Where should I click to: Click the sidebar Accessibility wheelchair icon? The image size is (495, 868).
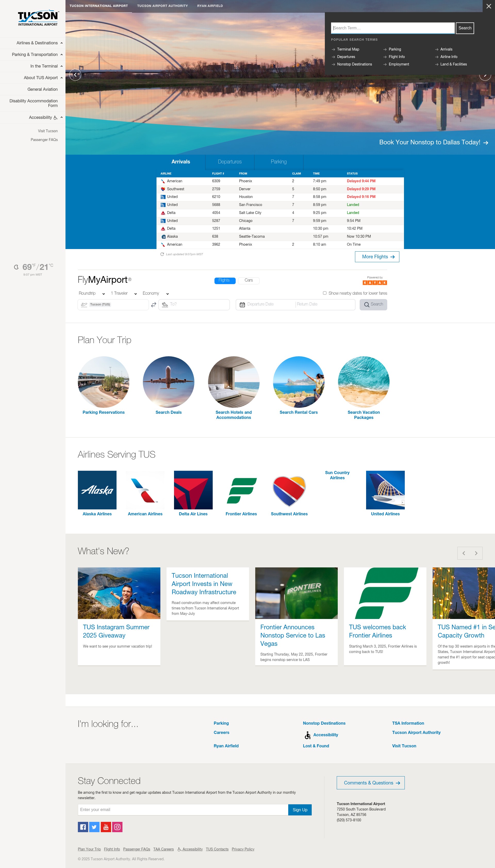[x=55, y=118]
